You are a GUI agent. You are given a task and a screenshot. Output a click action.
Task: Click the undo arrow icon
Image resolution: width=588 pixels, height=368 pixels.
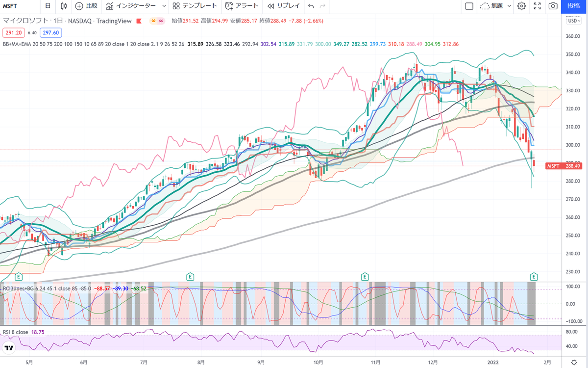pos(311,6)
